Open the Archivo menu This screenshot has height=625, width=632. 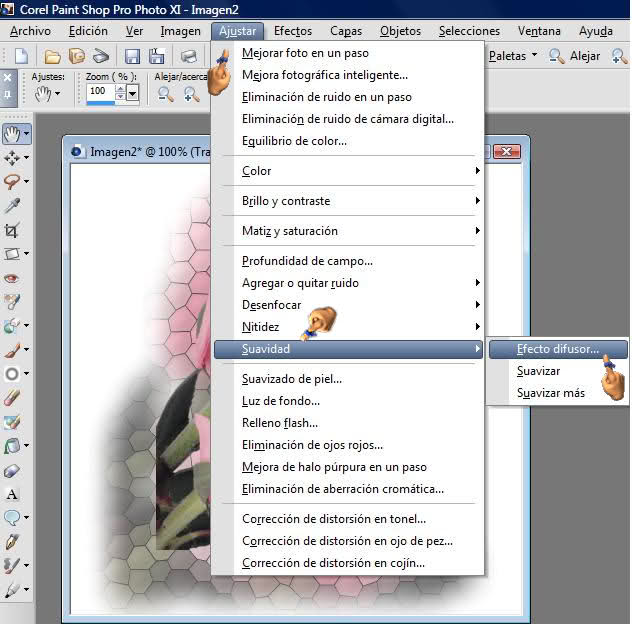(30, 31)
